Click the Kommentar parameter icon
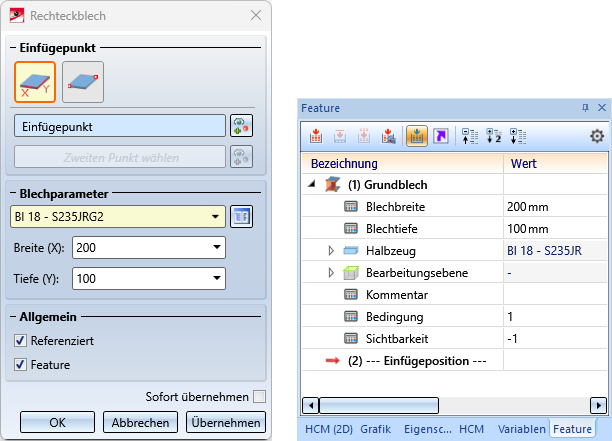This screenshot has width=612, height=441. click(350, 294)
